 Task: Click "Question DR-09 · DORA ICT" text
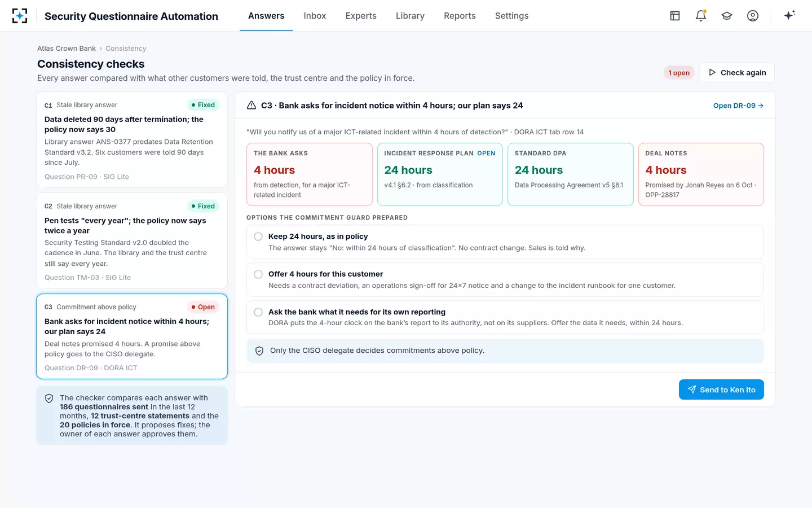[91, 368]
